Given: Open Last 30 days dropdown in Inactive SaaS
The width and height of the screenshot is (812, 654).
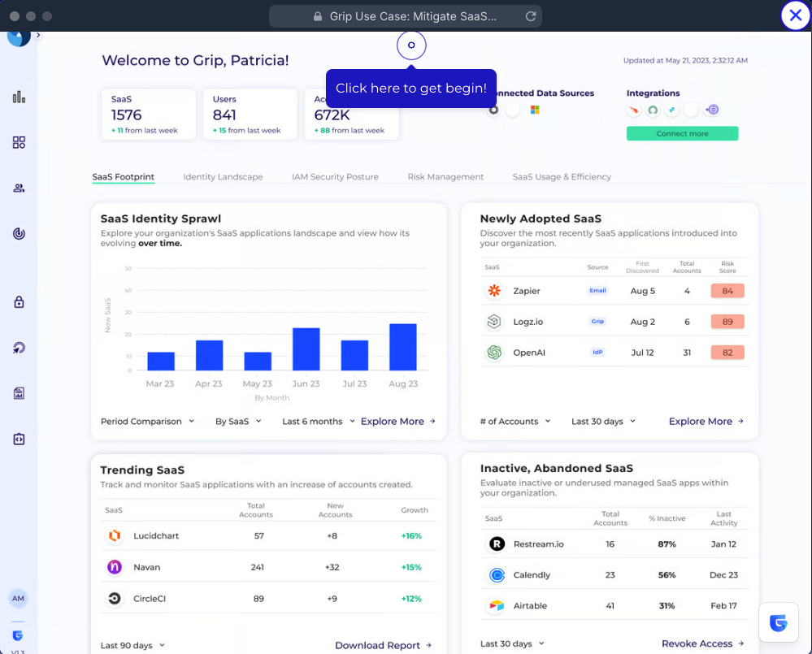Looking at the screenshot, I should click(x=512, y=643).
